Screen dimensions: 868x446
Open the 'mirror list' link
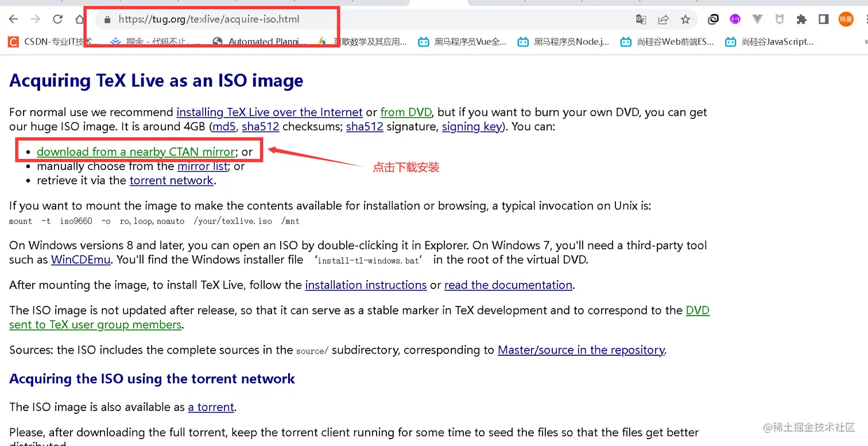point(203,166)
